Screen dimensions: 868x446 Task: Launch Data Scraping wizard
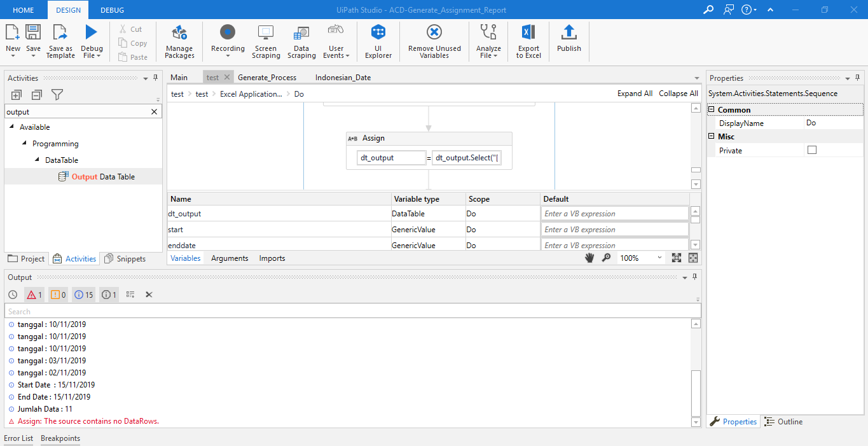301,41
